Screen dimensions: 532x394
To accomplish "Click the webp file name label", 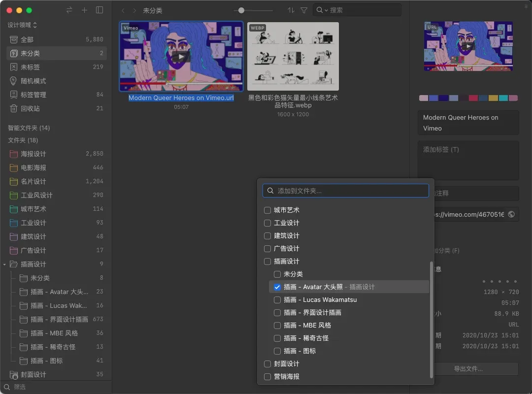I will tap(293, 101).
